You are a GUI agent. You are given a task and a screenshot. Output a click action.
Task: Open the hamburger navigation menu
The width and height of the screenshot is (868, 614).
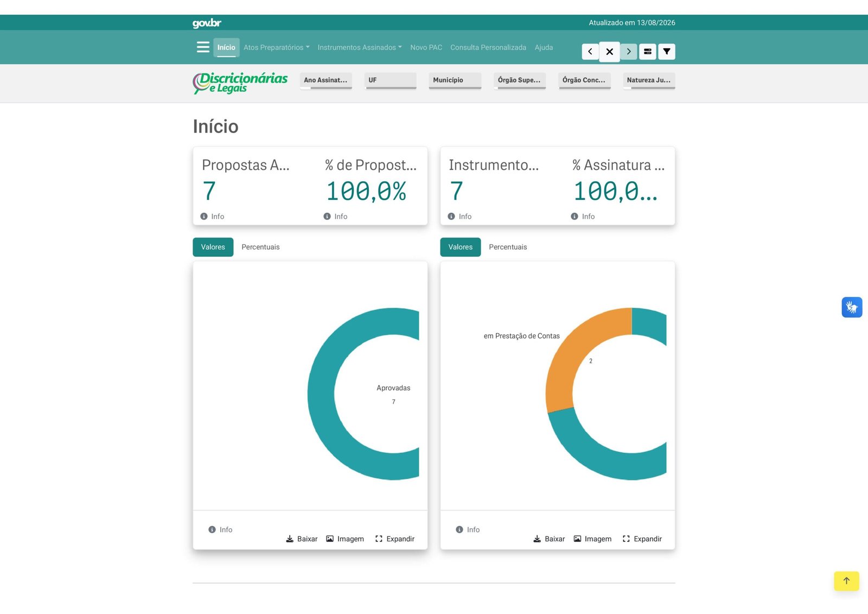pos(203,47)
